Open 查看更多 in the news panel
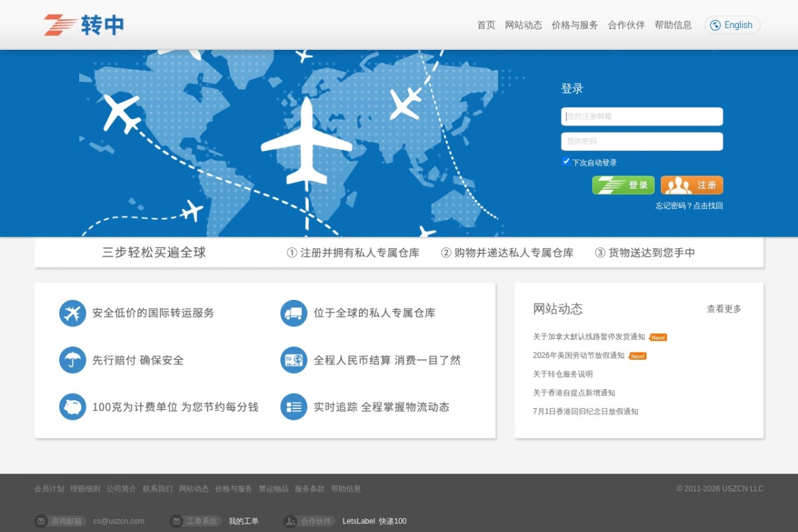The image size is (798, 532). pyautogui.click(x=724, y=309)
